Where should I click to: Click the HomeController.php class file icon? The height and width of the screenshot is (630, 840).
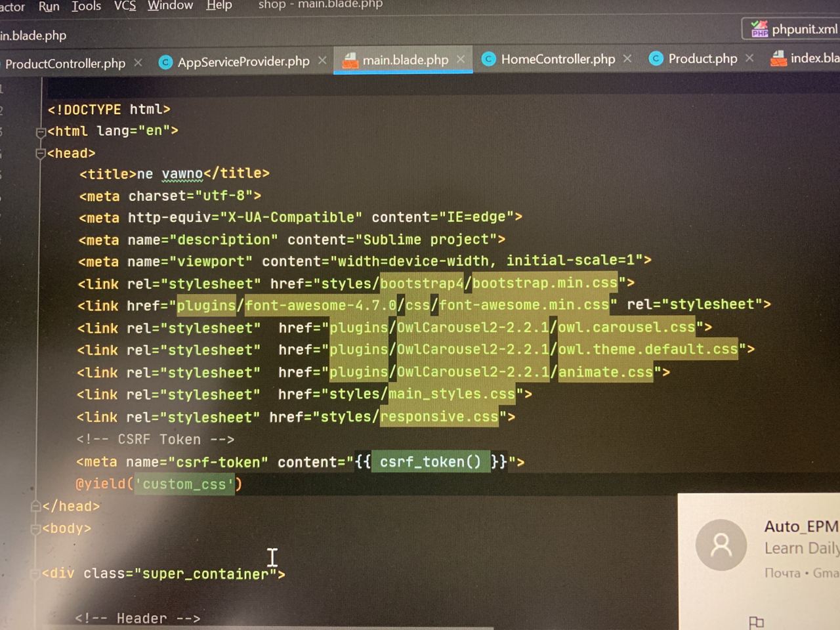[x=488, y=59]
